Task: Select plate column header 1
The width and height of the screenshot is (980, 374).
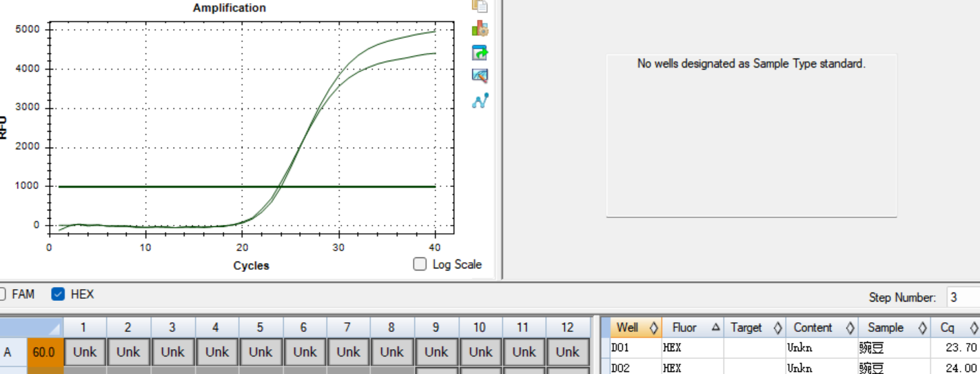Action: (x=84, y=327)
